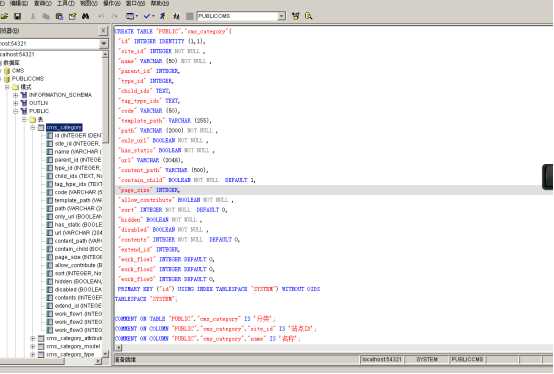
Task: Click the PRIMARY KEY line in editor
Action: pyautogui.click(x=219, y=289)
